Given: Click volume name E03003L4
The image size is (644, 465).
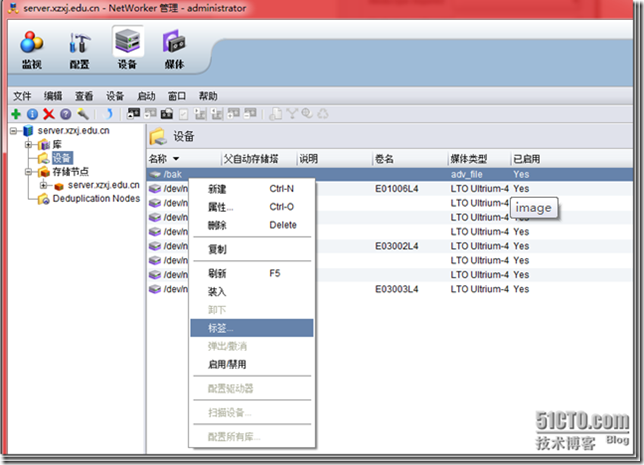Looking at the screenshot, I should tap(397, 290).
